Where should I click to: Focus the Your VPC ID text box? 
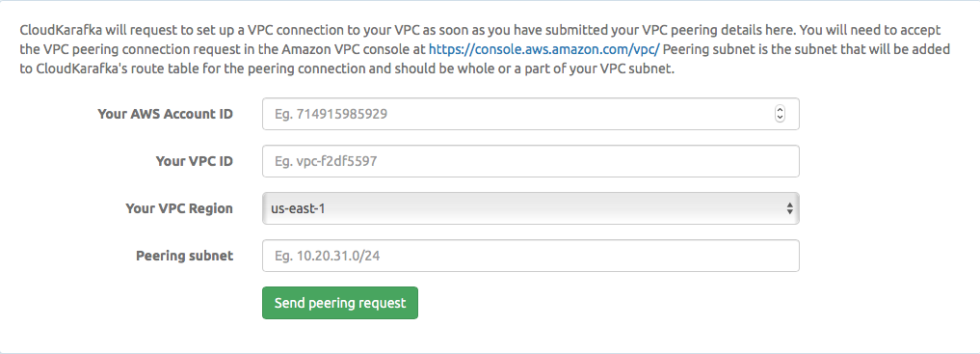point(531,161)
